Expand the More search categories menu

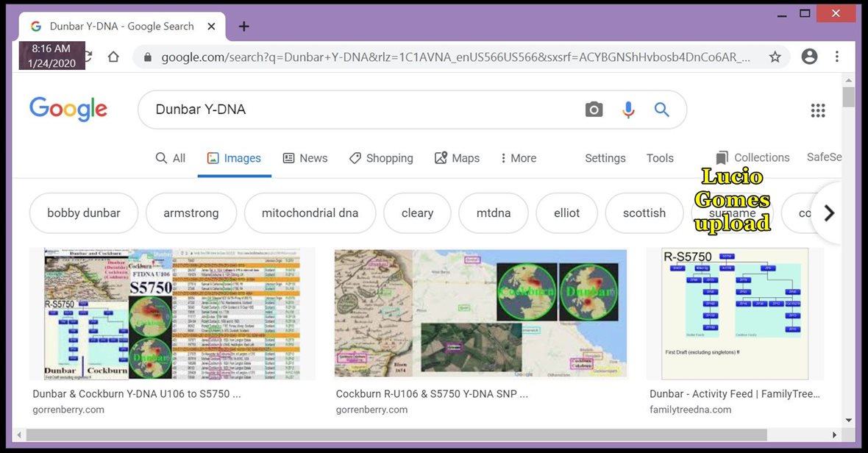[x=518, y=158]
